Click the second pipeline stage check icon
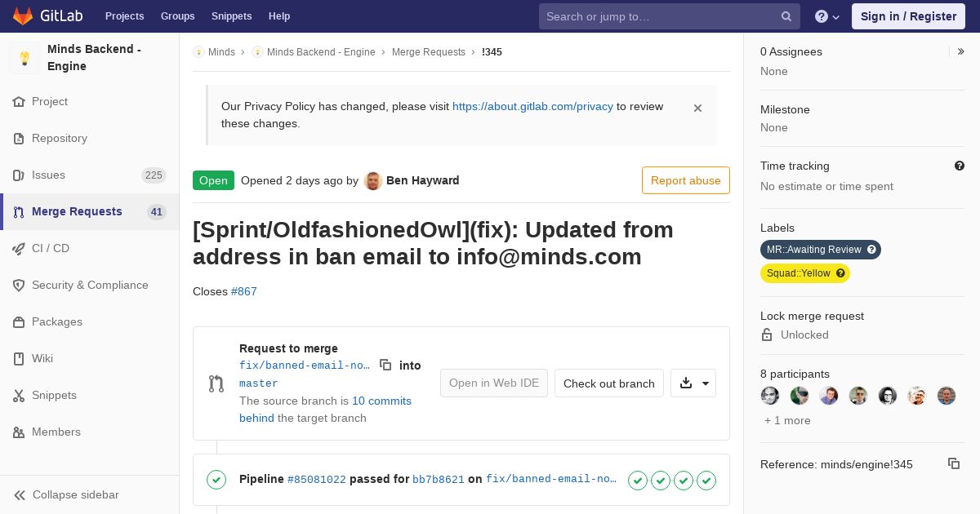 pos(661,481)
